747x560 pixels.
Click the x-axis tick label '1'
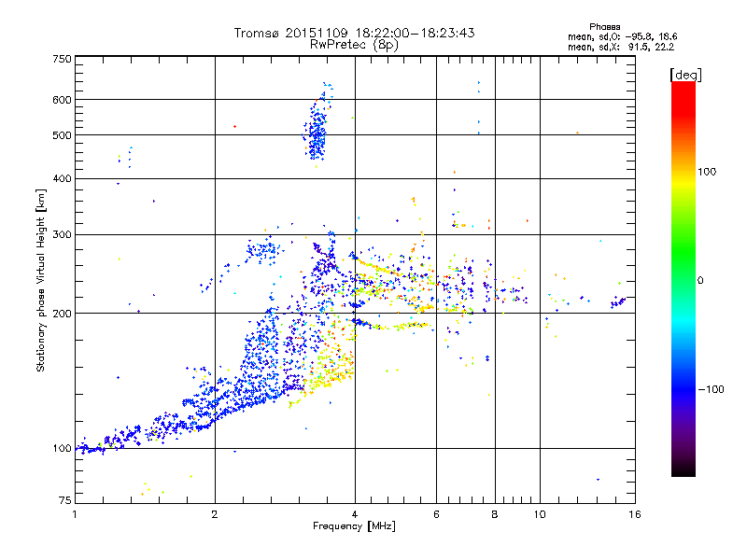[75, 514]
